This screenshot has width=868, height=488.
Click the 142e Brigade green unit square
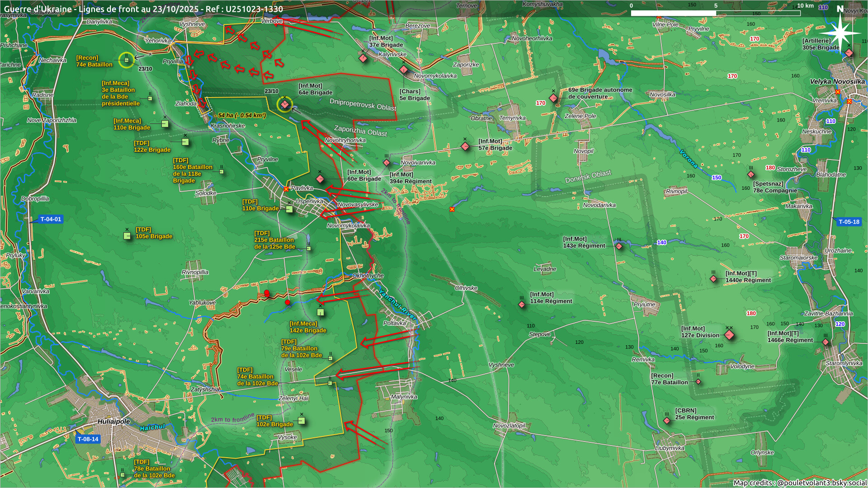(321, 312)
